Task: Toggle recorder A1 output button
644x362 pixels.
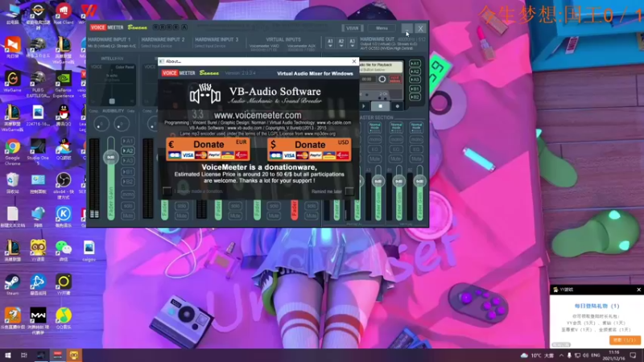Action: click(x=415, y=64)
